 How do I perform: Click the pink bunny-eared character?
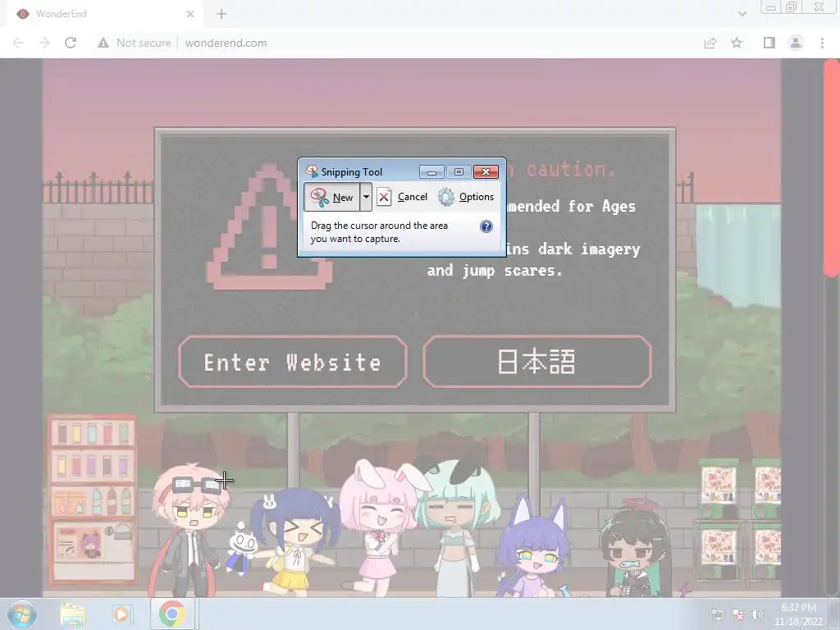pyautogui.click(x=379, y=527)
